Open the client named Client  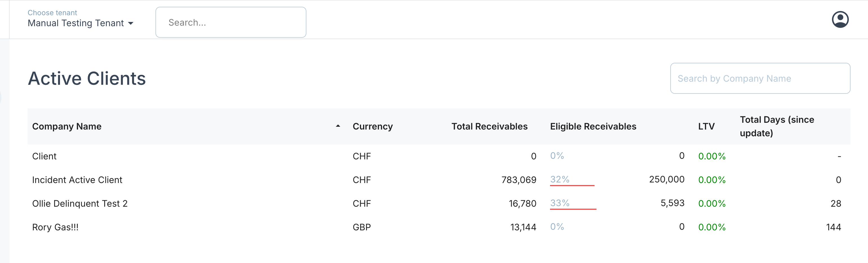point(44,156)
